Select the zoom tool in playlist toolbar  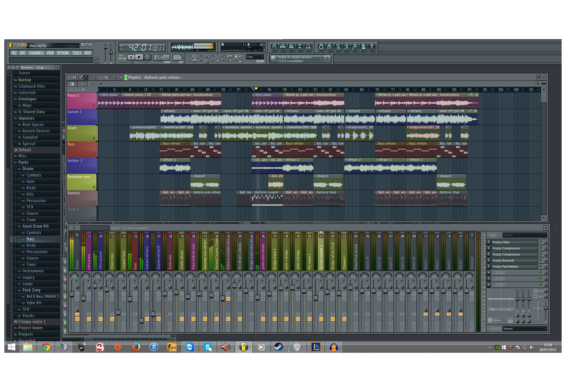point(115,78)
